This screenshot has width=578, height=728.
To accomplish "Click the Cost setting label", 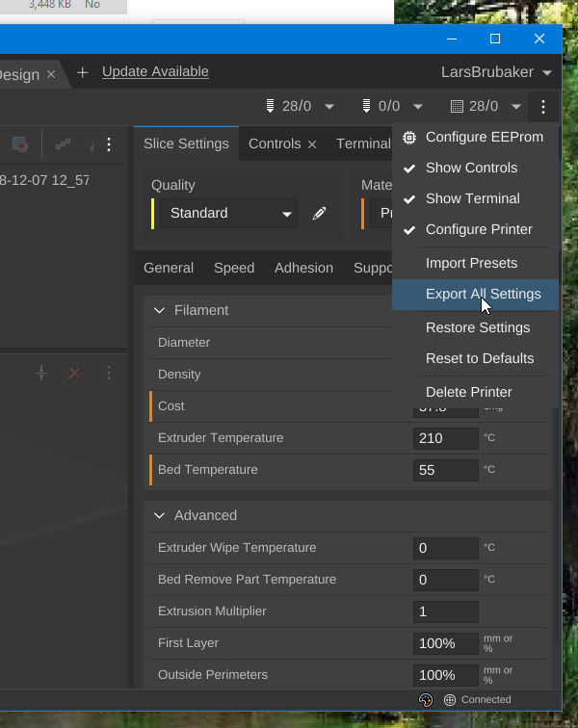I will pos(171,406).
